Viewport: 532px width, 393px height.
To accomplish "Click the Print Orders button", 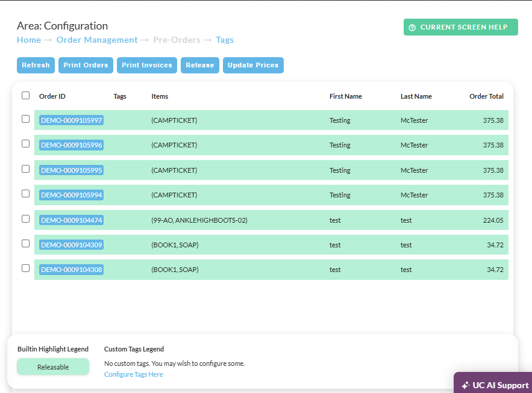I will [86, 65].
